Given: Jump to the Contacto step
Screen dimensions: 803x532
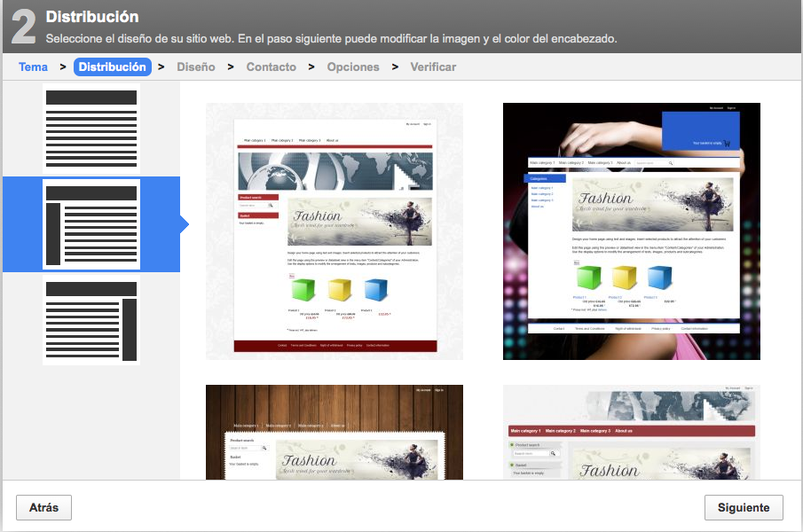Looking at the screenshot, I should pyautogui.click(x=271, y=67).
